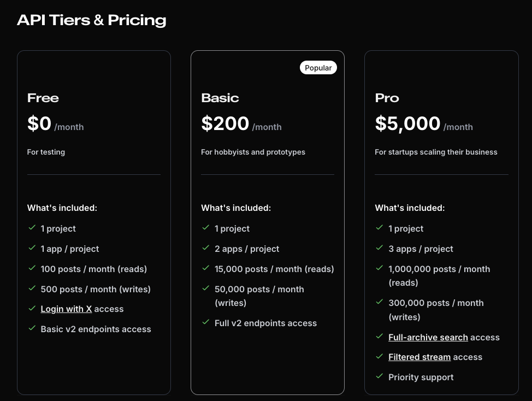Click checkmark beside 100 posts / month (reads)
The width and height of the screenshot is (532, 401).
point(32,268)
